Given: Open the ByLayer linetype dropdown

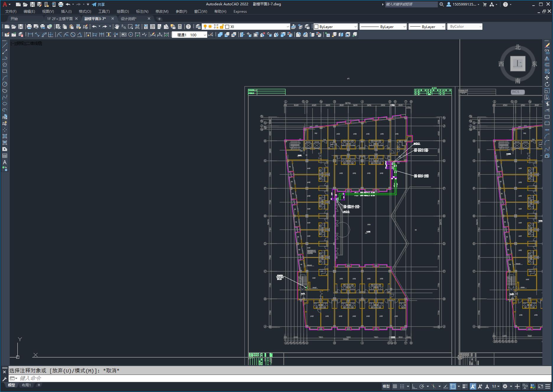Looking at the screenshot, I should click(404, 27).
